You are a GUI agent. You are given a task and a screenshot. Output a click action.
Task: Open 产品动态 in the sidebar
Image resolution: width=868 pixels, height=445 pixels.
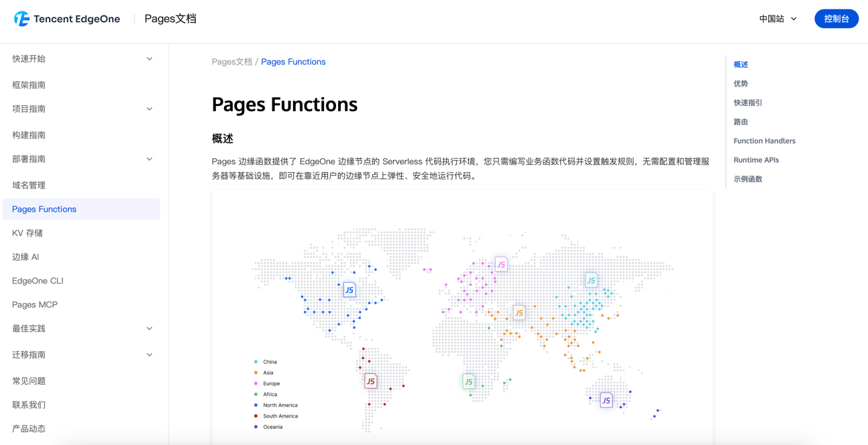pos(29,428)
